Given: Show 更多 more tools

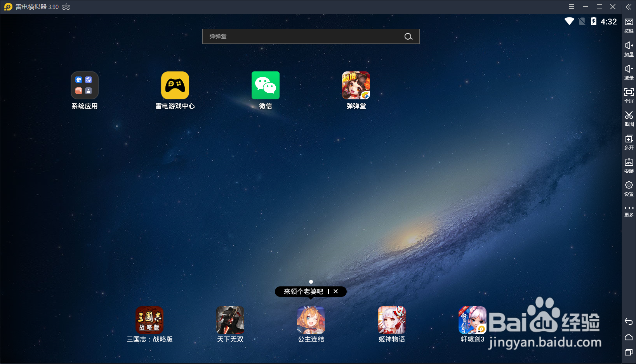Looking at the screenshot, I should (629, 211).
